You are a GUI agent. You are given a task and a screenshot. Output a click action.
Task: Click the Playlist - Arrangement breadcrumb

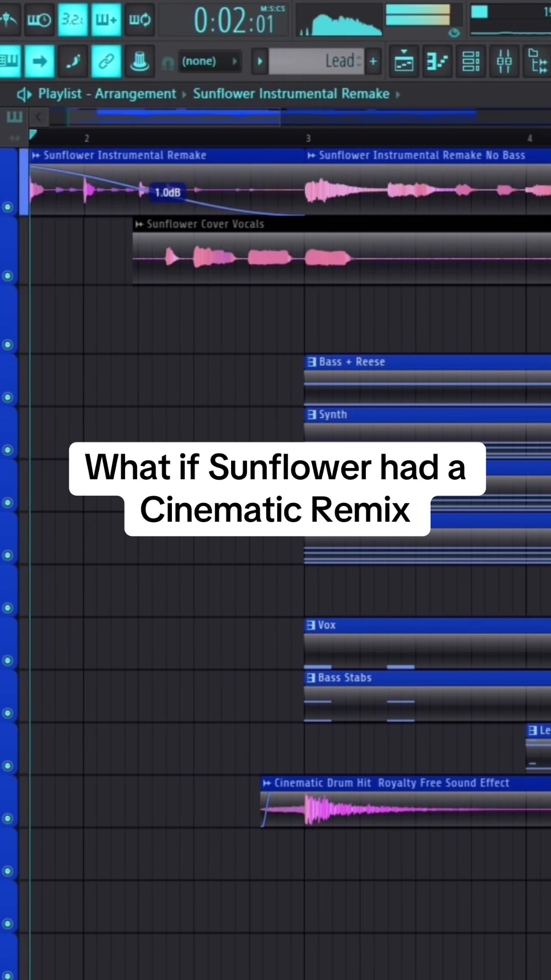pos(107,94)
